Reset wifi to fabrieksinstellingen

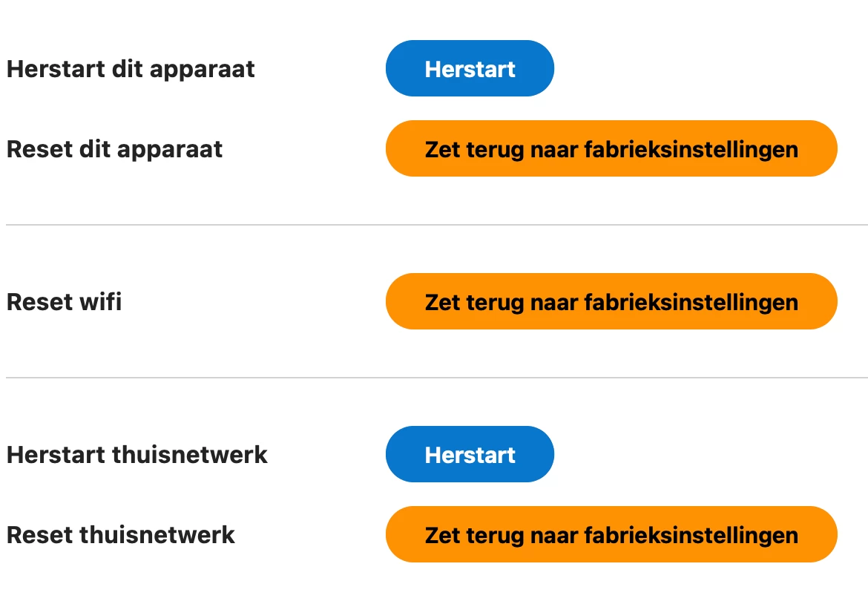(611, 302)
